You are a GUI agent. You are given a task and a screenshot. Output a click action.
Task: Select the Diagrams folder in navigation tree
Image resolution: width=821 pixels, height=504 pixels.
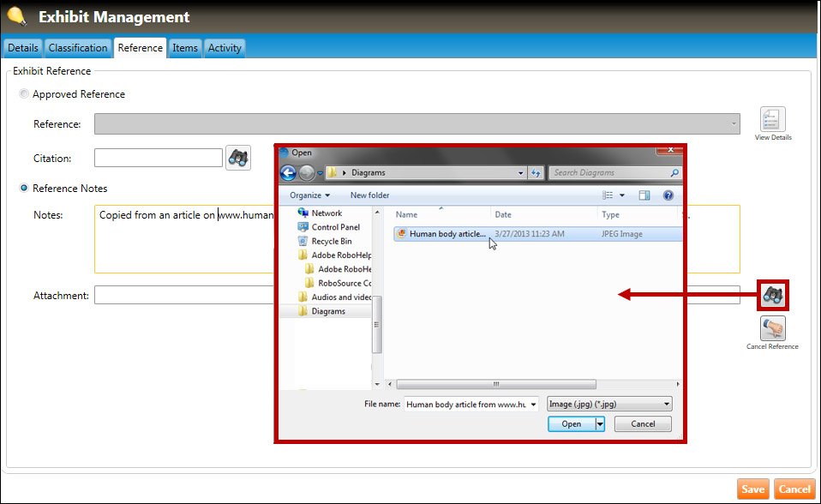point(328,311)
